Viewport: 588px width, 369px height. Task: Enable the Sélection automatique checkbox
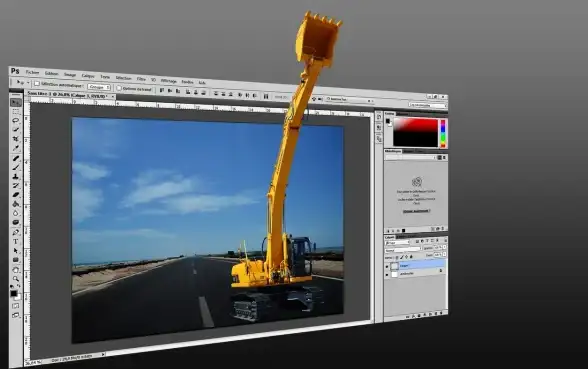(37, 84)
